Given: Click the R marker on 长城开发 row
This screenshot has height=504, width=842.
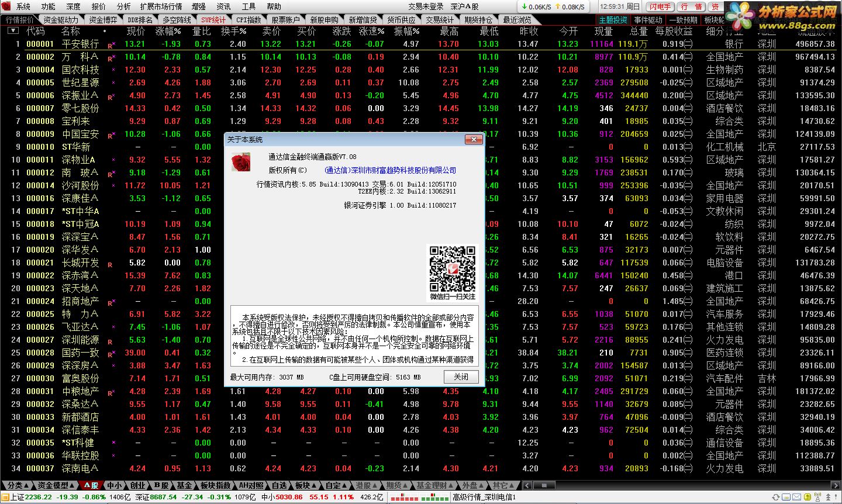Looking at the screenshot, I should click(x=111, y=264).
